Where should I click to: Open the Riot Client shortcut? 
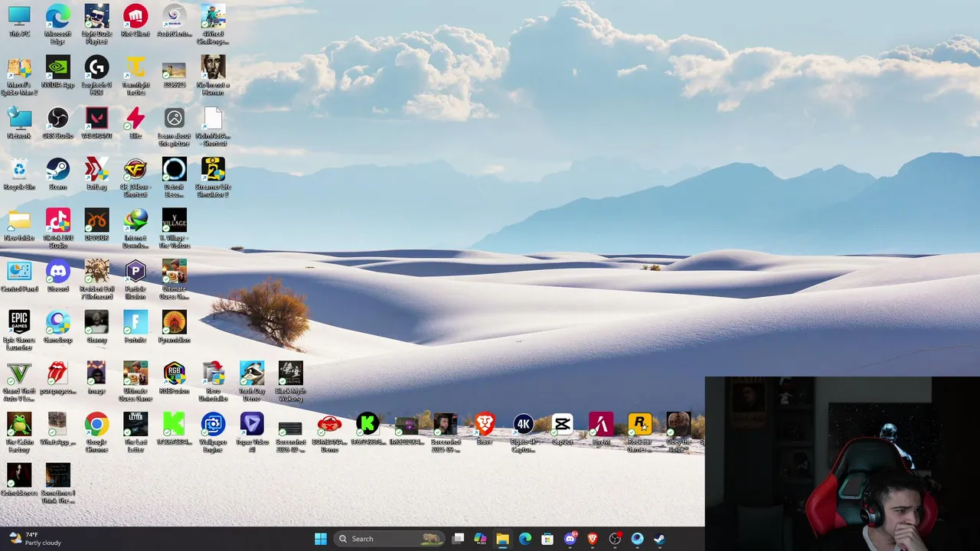(x=136, y=21)
